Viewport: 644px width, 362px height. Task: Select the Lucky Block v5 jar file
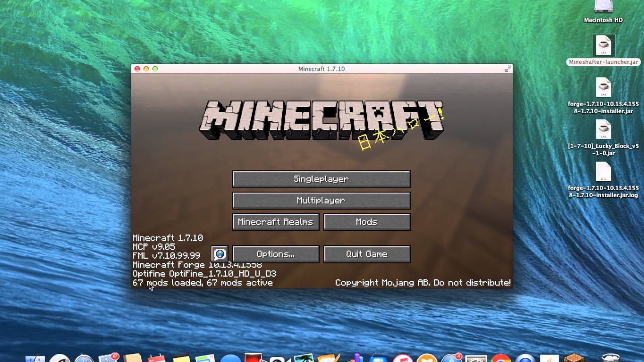coord(603,130)
